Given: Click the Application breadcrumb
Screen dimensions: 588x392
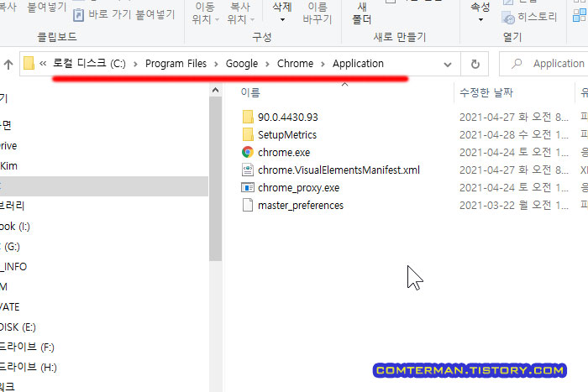Looking at the screenshot, I should pos(358,63).
